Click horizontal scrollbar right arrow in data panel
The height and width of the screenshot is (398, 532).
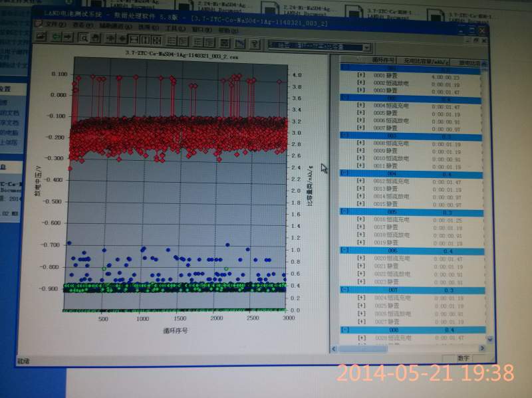click(x=482, y=348)
